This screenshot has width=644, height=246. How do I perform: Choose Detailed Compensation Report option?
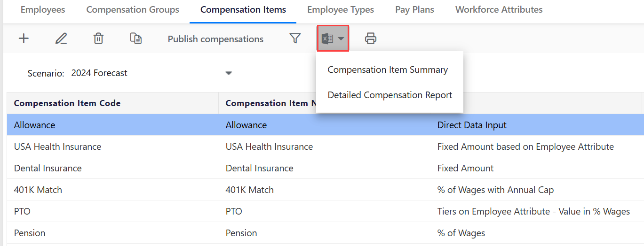tap(390, 95)
